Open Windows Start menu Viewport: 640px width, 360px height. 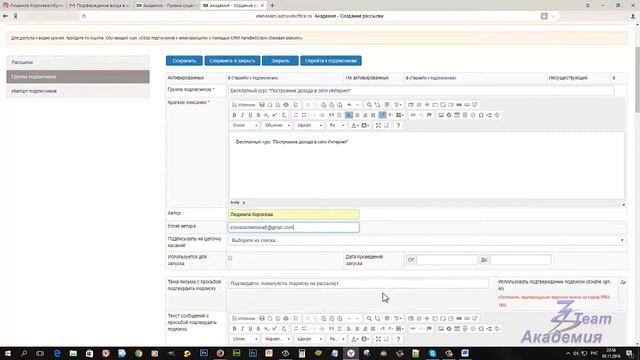tap(7, 353)
